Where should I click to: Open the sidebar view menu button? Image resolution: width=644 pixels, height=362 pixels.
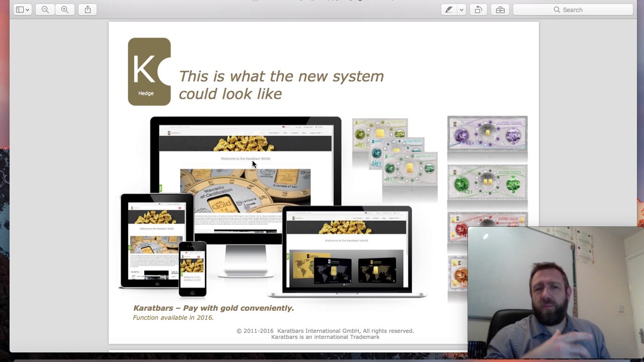tap(22, 10)
